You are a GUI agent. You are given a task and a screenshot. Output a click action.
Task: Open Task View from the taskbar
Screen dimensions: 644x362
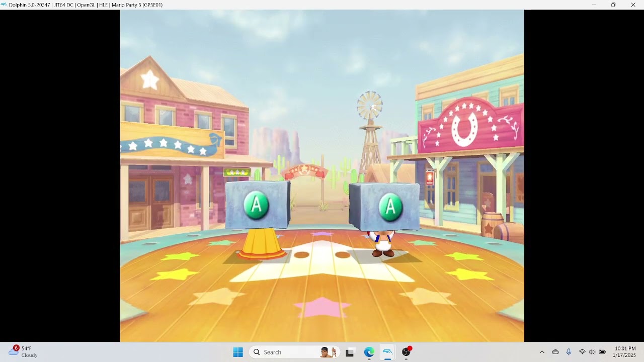(350, 352)
